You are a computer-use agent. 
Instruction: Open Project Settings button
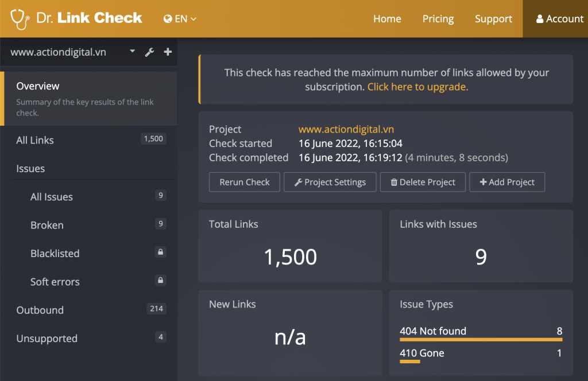(x=330, y=182)
